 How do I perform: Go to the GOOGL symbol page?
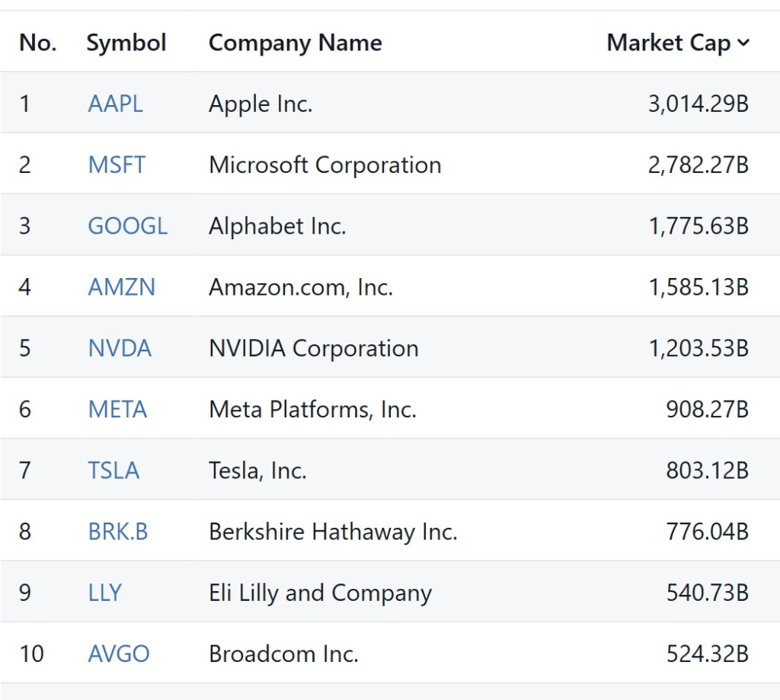(x=127, y=226)
